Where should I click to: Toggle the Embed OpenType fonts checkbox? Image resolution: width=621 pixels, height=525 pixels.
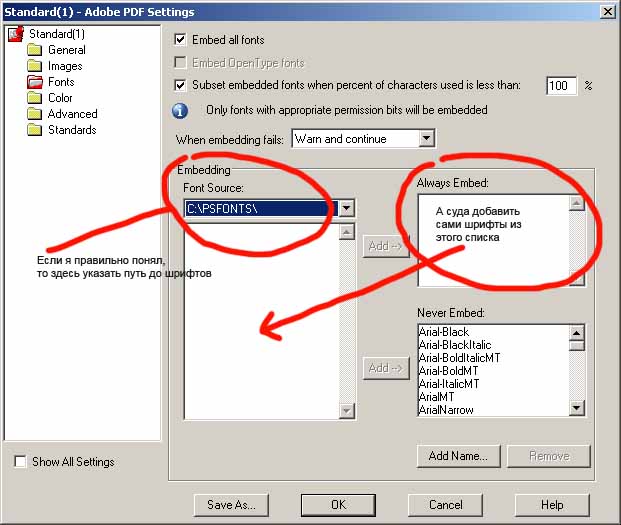180,63
